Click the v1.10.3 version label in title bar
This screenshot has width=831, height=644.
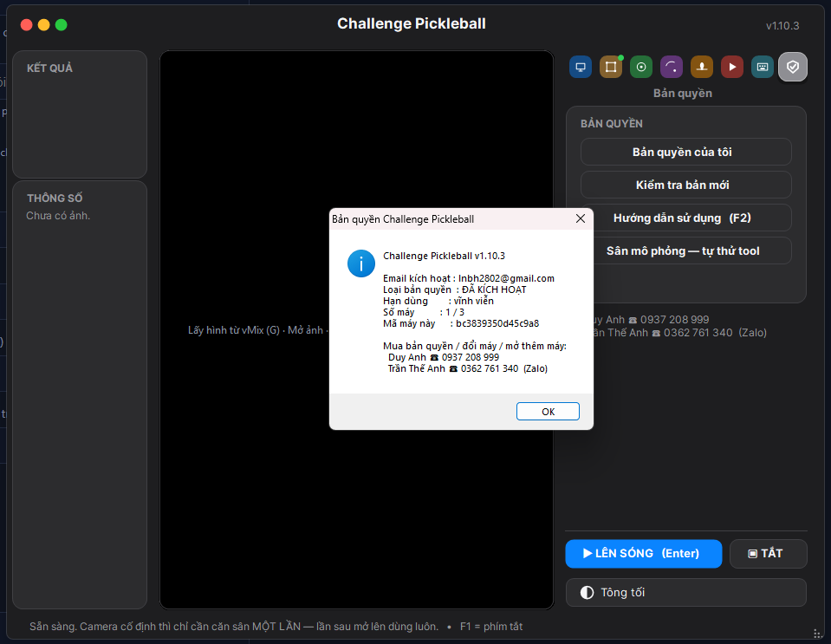point(782,25)
